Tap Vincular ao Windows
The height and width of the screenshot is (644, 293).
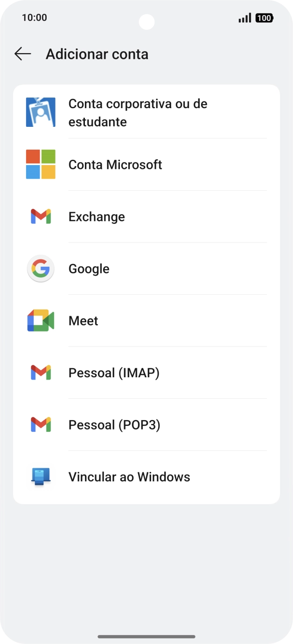[x=129, y=477]
